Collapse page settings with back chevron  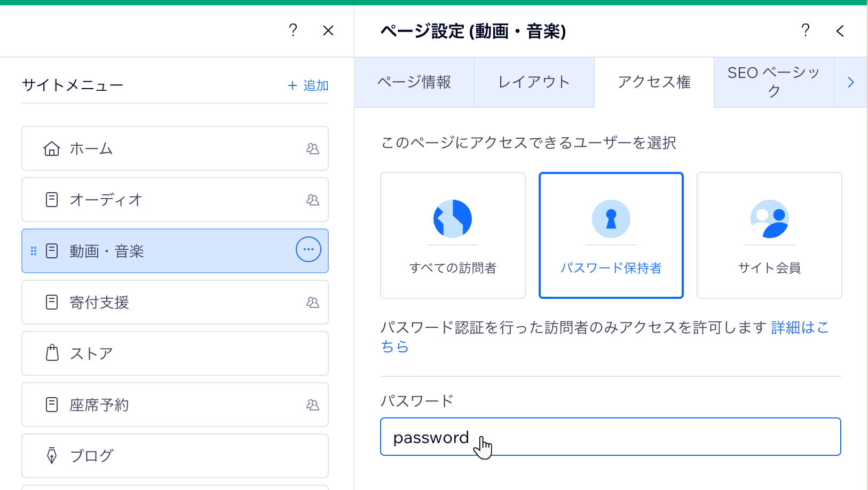(x=840, y=31)
